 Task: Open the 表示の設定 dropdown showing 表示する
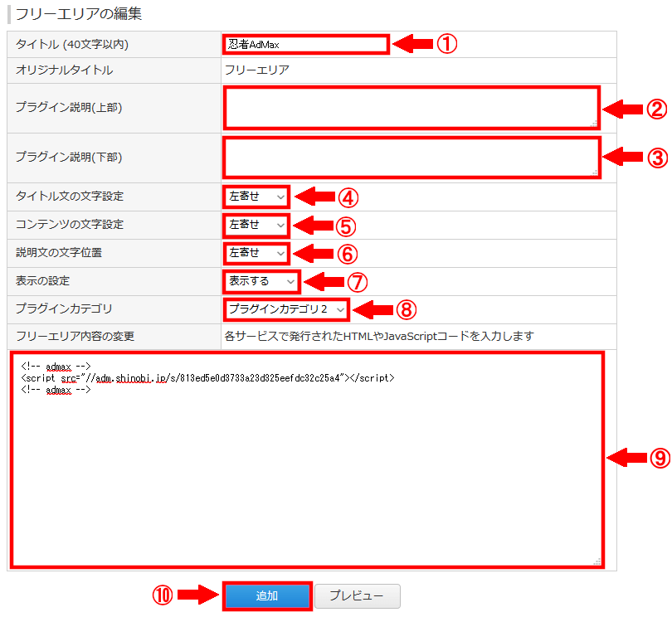pos(261,281)
